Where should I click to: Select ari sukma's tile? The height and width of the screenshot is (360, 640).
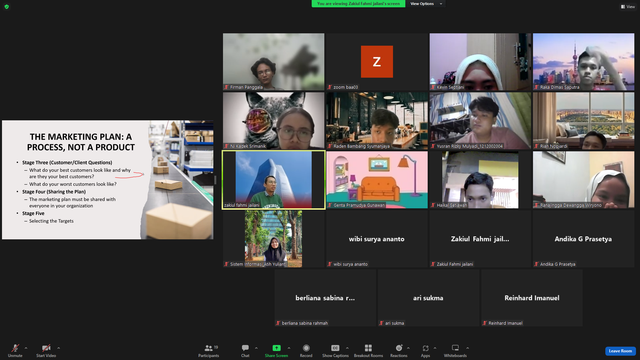click(428, 298)
